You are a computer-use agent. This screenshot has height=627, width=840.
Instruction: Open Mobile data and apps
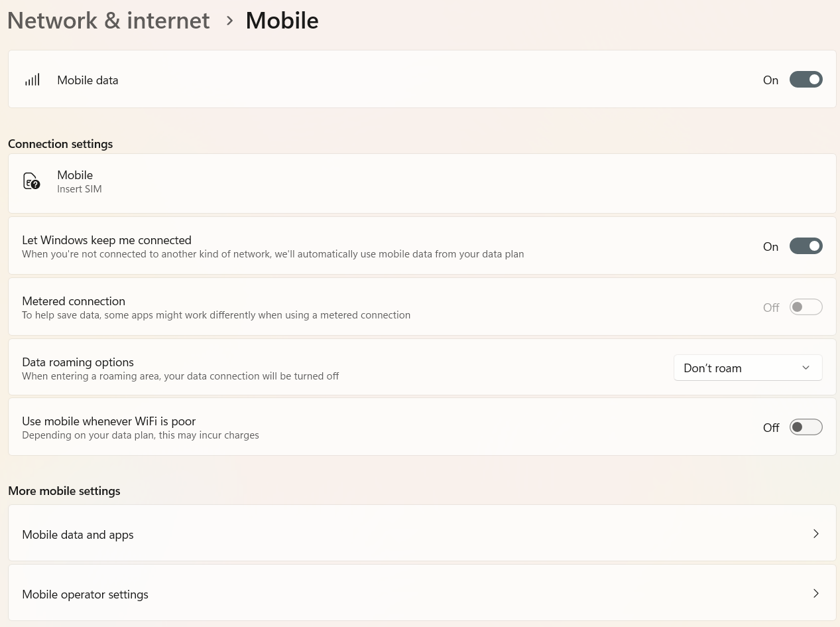[78, 535]
